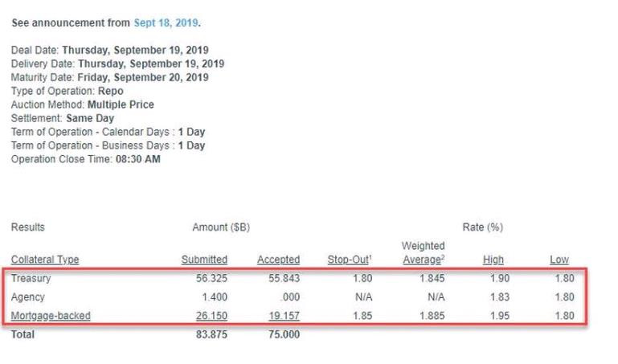Click the Low rate column header
Image resolution: width=618 pixels, height=364 pixels.
[559, 260]
